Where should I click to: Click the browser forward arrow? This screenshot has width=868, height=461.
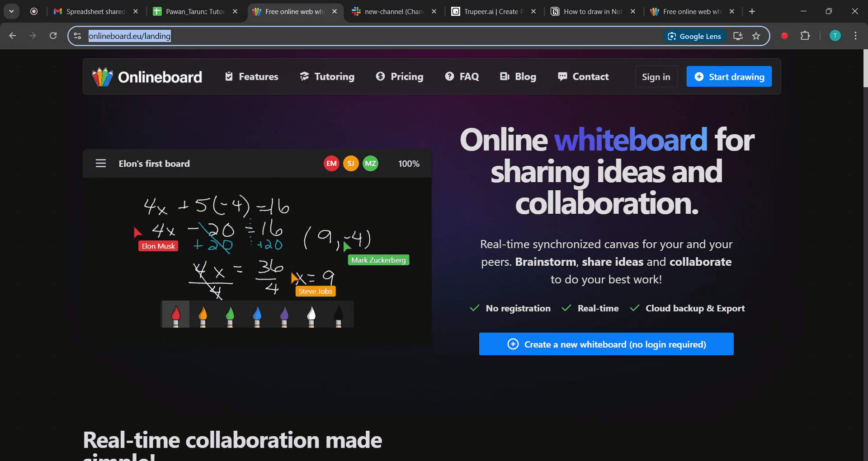tap(33, 36)
